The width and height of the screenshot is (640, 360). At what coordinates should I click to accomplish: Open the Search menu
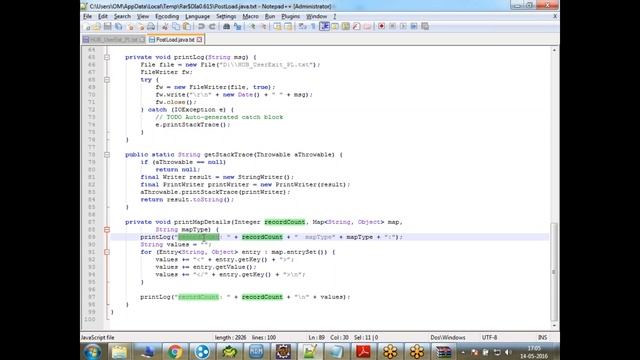[x=122, y=16]
